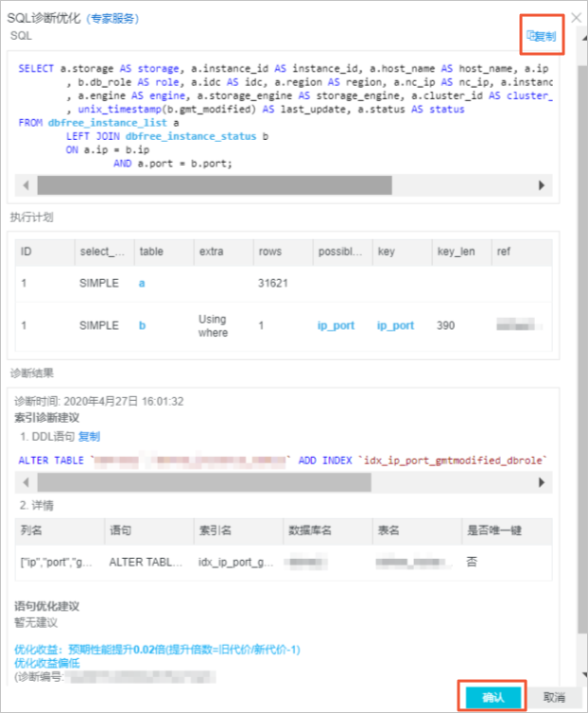Screen dimensions: 588x713
Task: Select the idx_ip_port_g... index name cell
Action: pyautogui.click(x=235, y=563)
